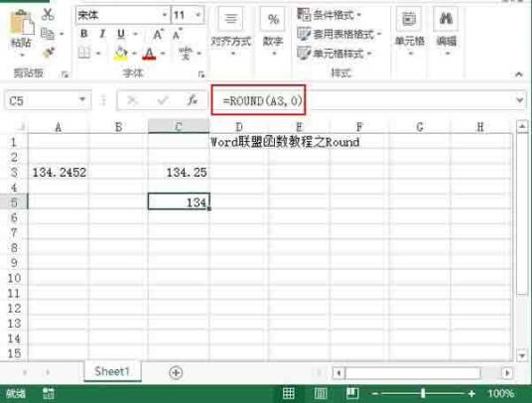Collapse the ribbon with the caret

pyautogui.click(x=519, y=74)
